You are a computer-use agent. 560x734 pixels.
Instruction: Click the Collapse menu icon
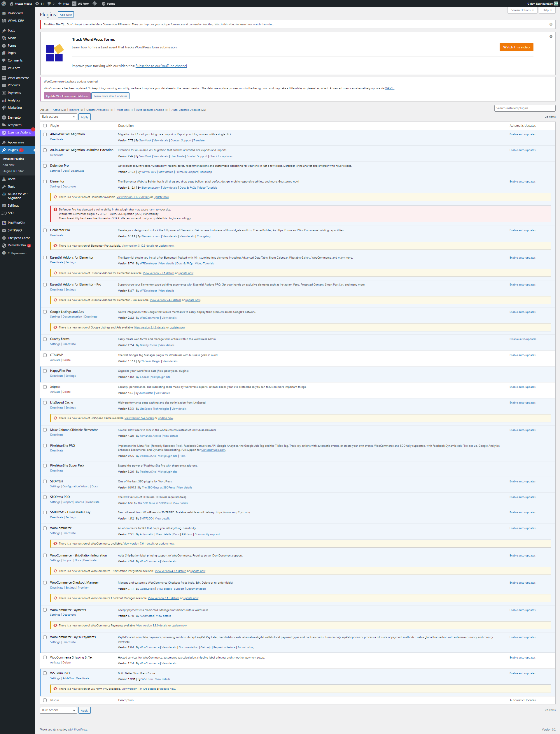pyautogui.click(x=4, y=253)
